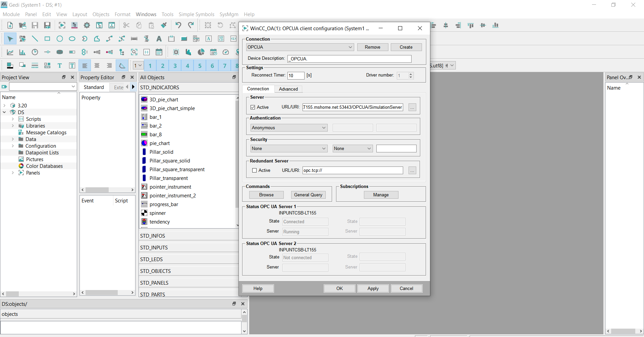Click the new panel icon
The width and height of the screenshot is (644, 337).
10,25
